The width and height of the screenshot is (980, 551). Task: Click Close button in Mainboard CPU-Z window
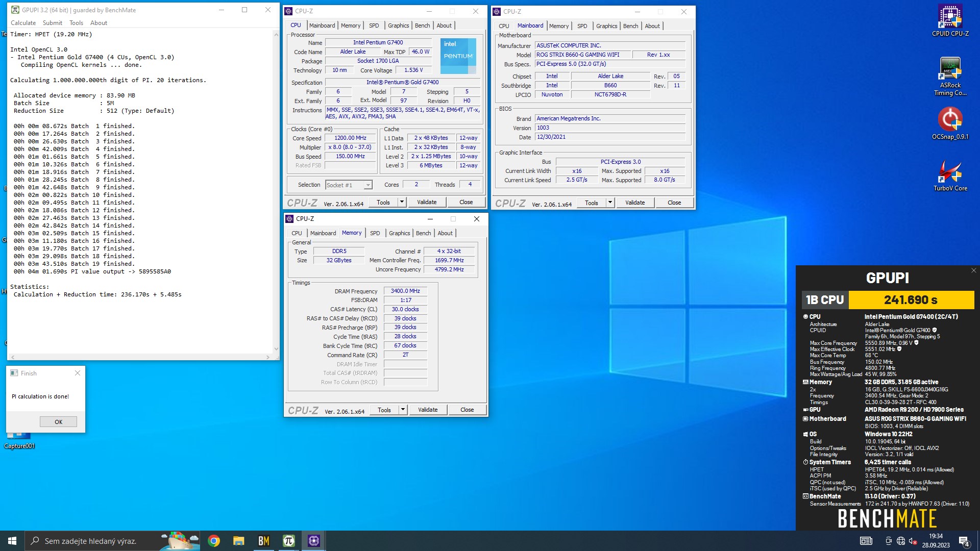pyautogui.click(x=674, y=203)
